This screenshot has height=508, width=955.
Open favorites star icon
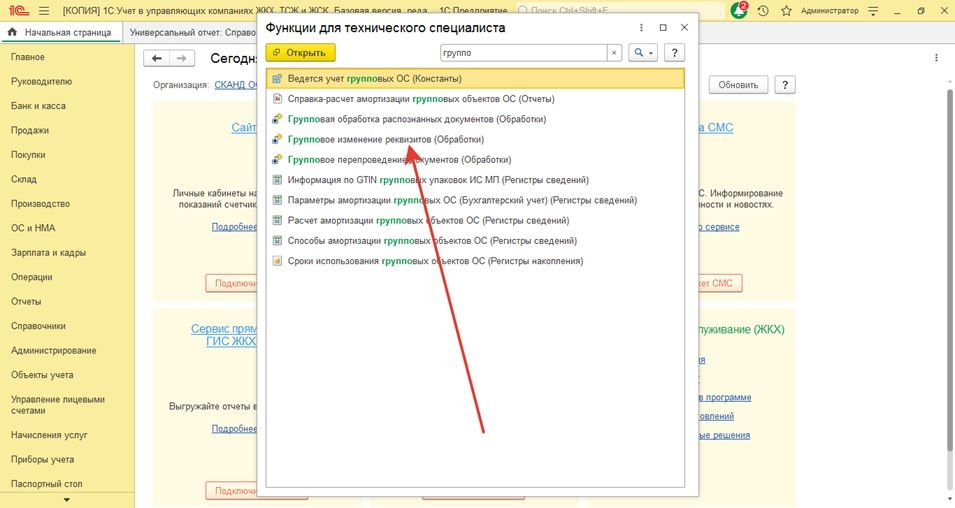pyautogui.click(x=786, y=11)
